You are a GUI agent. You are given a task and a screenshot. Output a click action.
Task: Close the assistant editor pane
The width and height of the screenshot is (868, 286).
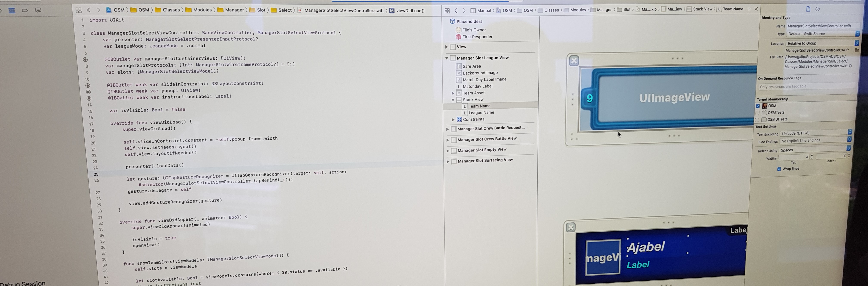pyautogui.click(x=756, y=9)
